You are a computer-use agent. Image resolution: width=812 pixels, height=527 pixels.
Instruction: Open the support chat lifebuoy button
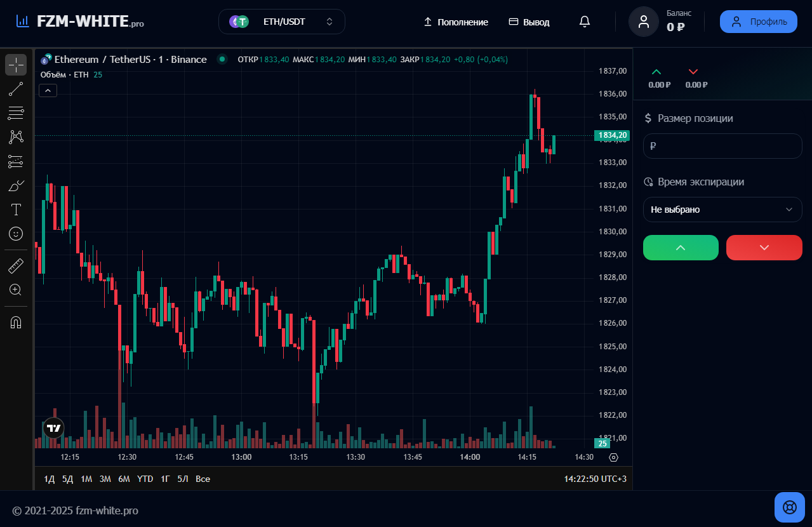coord(790,507)
